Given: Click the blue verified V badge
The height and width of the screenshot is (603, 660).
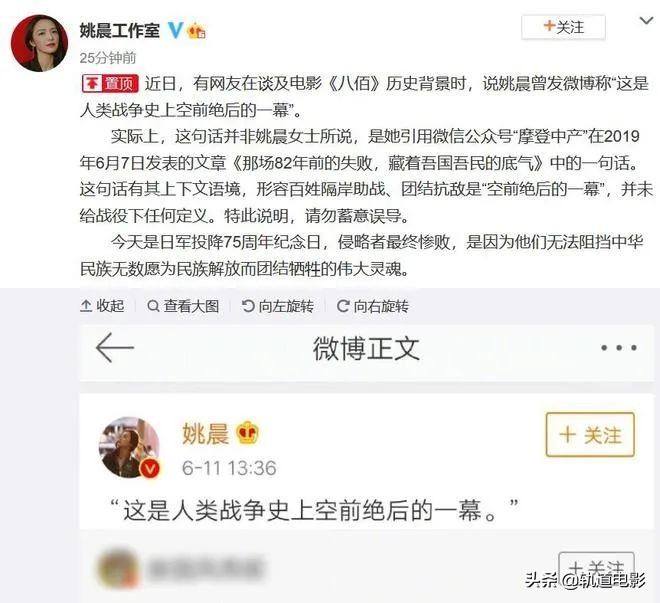Looking at the screenshot, I should point(176,30).
